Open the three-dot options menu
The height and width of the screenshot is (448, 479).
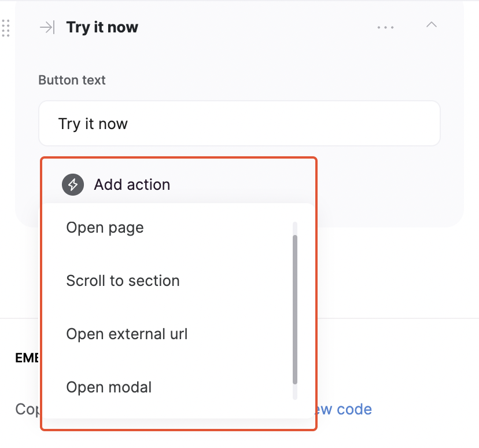385,27
